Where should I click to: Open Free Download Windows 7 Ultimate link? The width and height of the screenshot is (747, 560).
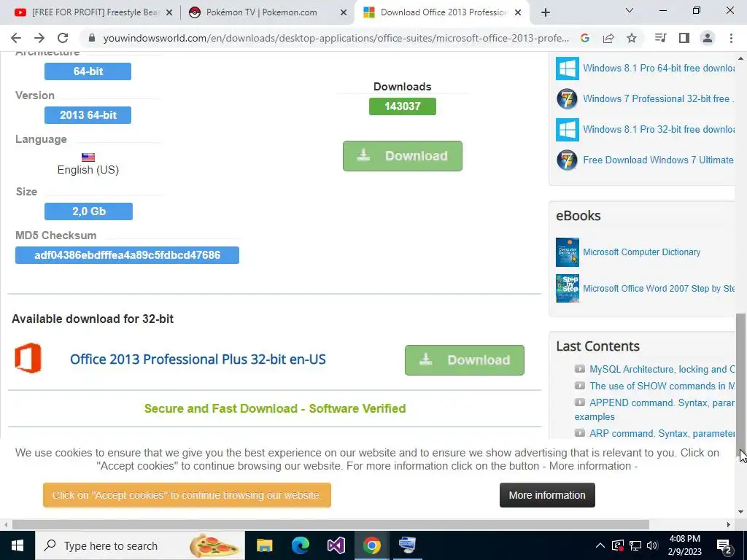pyautogui.click(x=659, y=160)
